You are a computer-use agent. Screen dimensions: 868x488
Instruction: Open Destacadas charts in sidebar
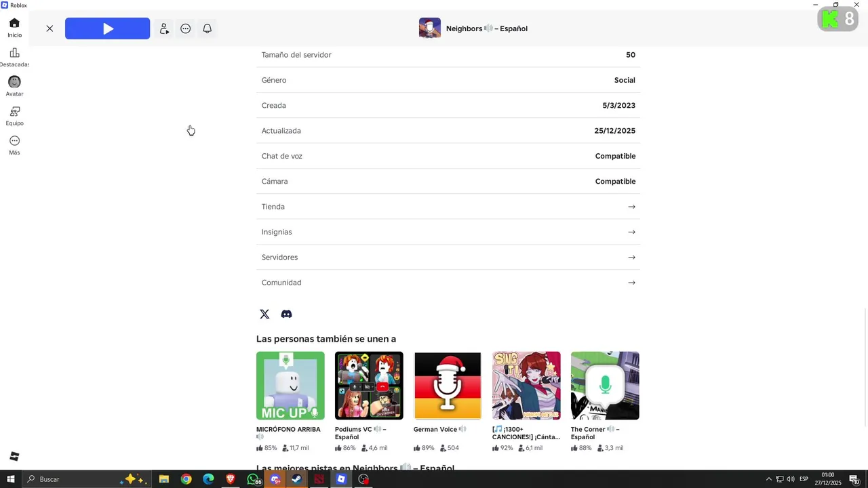tap(14, 58)
